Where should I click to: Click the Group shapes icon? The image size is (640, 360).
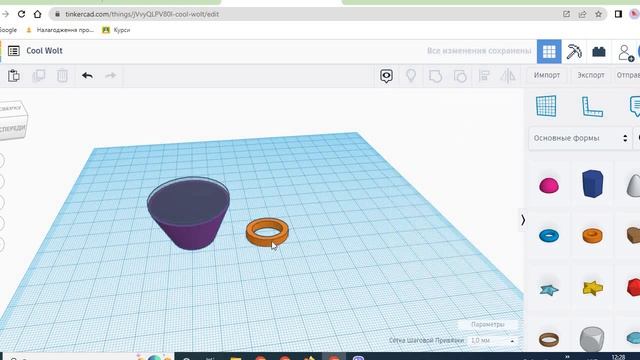click(436, 76)
